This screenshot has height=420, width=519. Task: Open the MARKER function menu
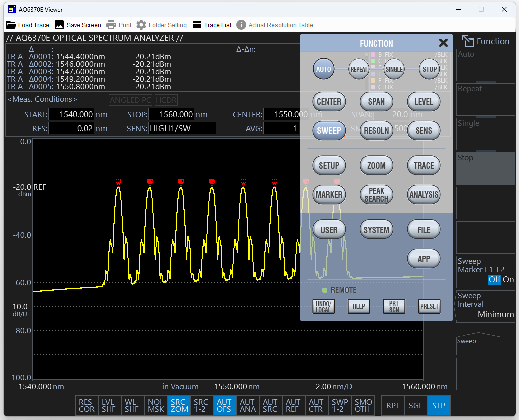pyautogui.click(x=329, y=195)
